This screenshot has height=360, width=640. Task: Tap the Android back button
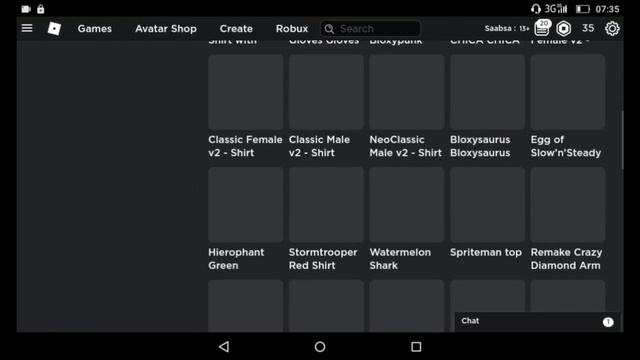[x=224, y=347]
